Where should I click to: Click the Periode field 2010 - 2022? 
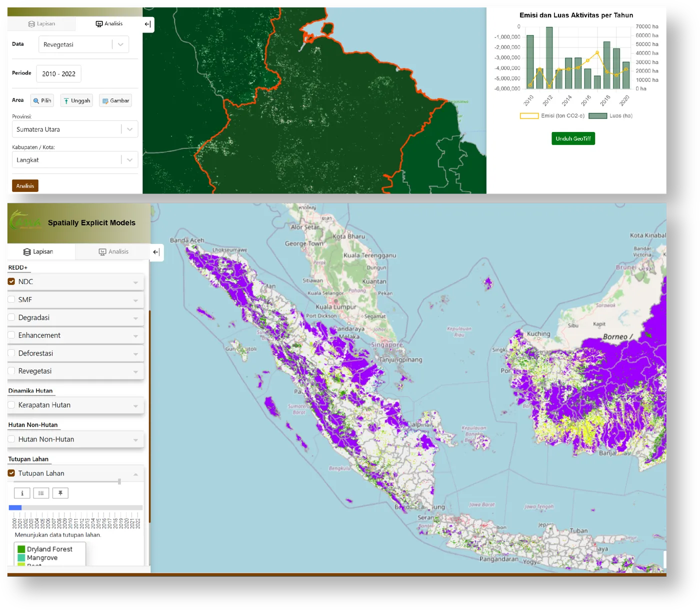click(58, 73)
